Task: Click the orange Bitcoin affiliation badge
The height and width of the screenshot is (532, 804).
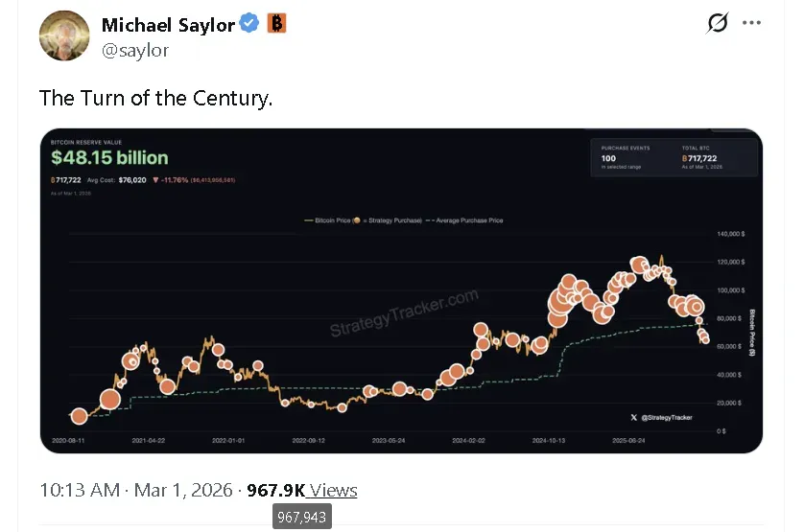Action: 276,24
